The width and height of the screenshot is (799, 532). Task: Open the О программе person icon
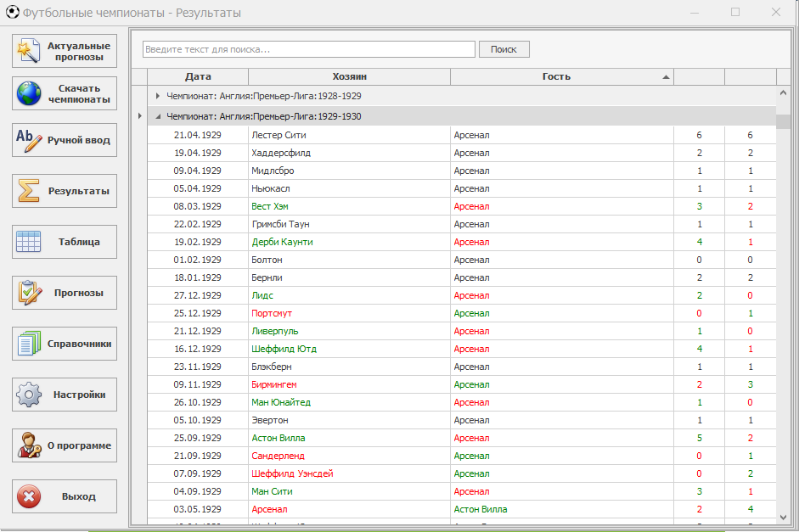click(x=29, y=445)
